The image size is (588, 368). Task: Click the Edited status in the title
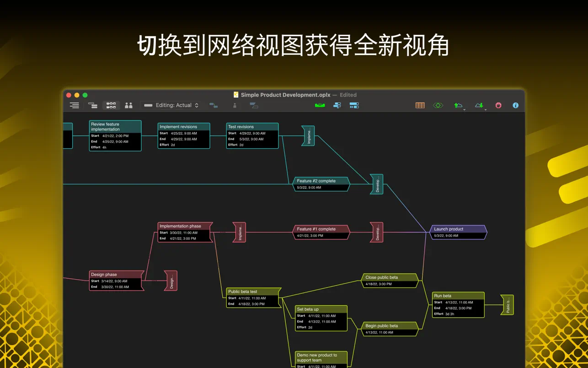pyautogui.click(x=348, y=95)
